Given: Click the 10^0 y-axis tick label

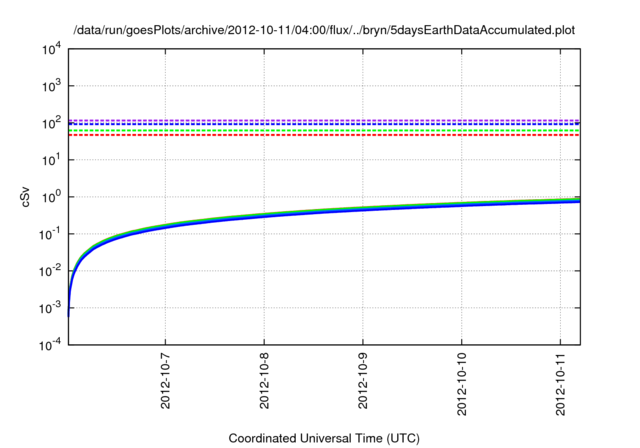Looking at the screenshot, I should click(x=52, y=197).
